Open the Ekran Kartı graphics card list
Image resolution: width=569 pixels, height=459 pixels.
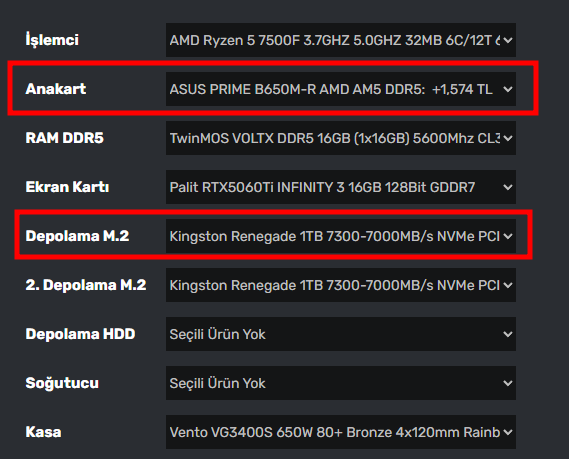click(341, 187)
